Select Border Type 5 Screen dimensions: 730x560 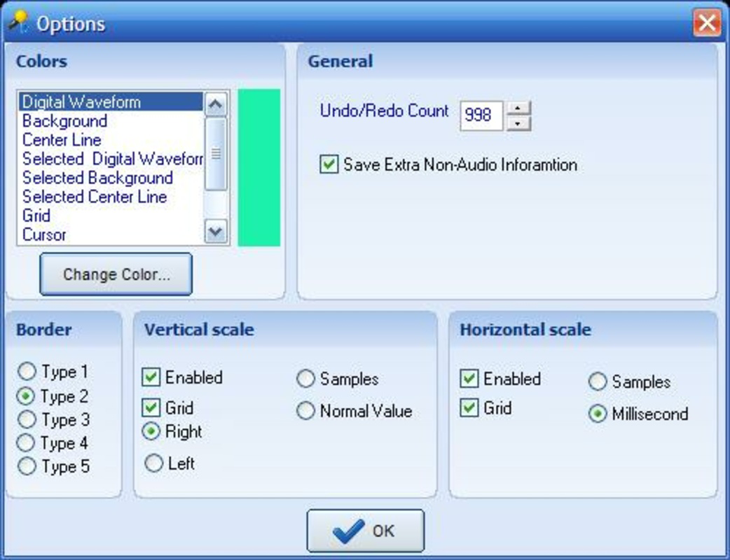point(26,465)
